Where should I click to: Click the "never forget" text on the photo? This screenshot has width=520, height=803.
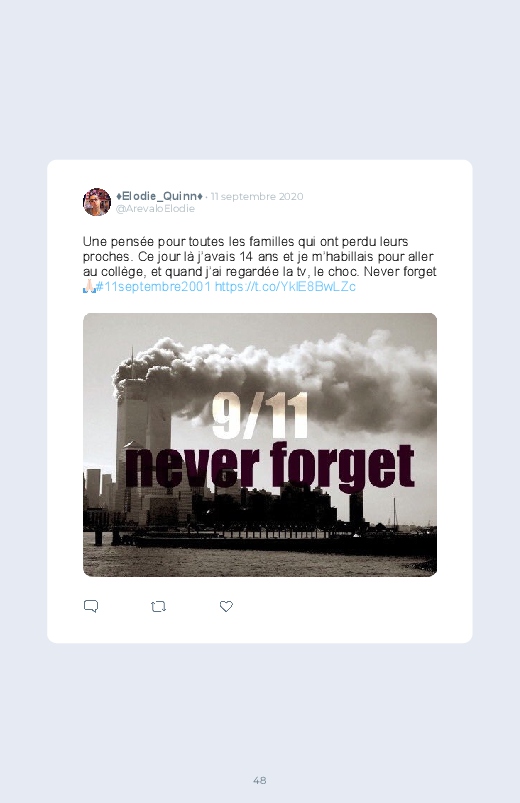270,466
